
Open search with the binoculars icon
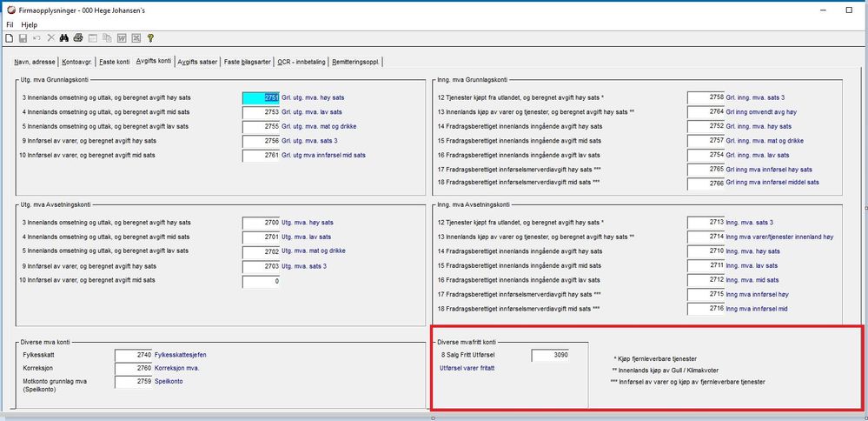point(64,38)
